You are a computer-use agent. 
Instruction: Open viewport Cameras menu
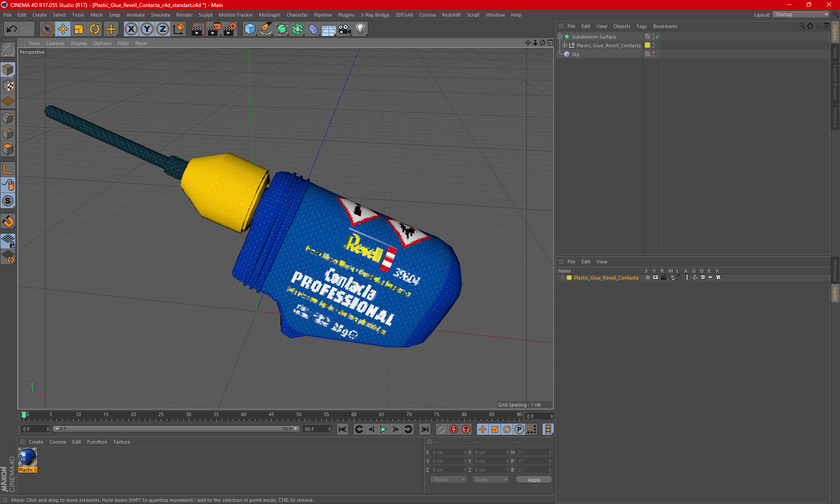pyautogui.click(x=55, y=43)
